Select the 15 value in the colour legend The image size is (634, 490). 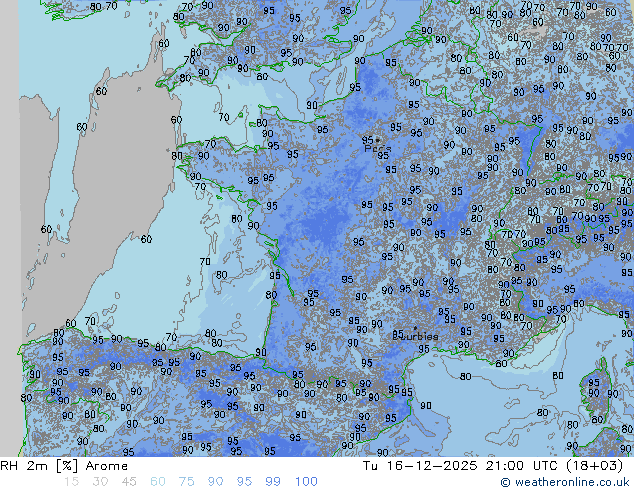[x=71, y=482]
